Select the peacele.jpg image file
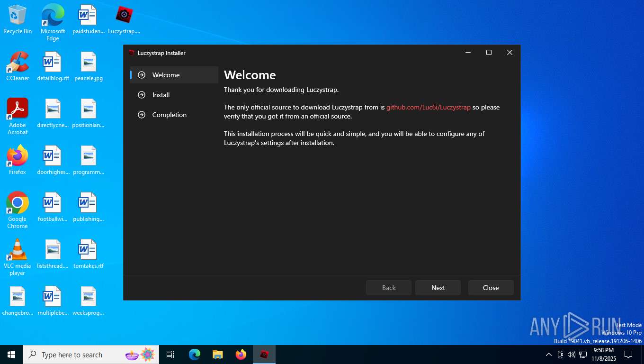644x364 pixels. (89, 67)
